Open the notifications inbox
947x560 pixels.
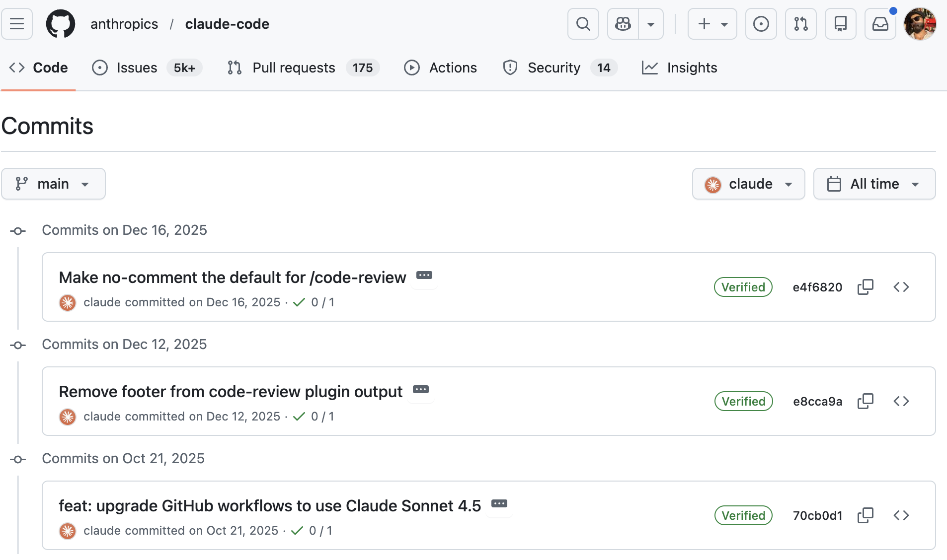880,24
